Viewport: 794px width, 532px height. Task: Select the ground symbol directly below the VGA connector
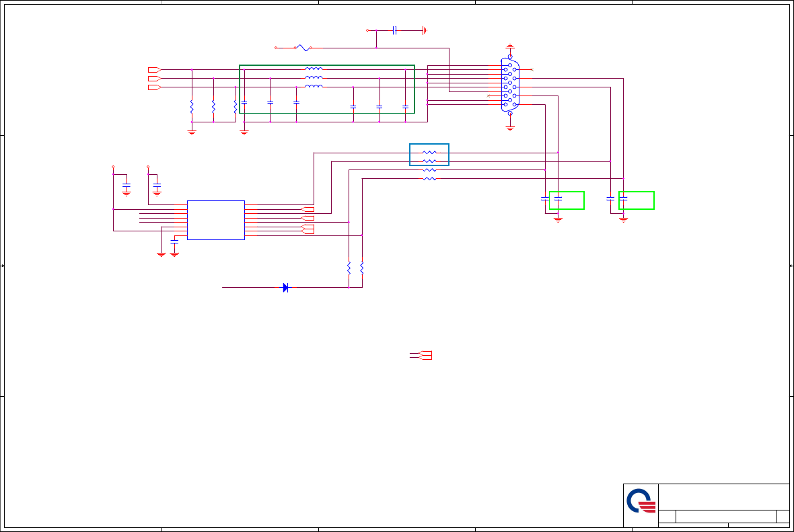510,128
